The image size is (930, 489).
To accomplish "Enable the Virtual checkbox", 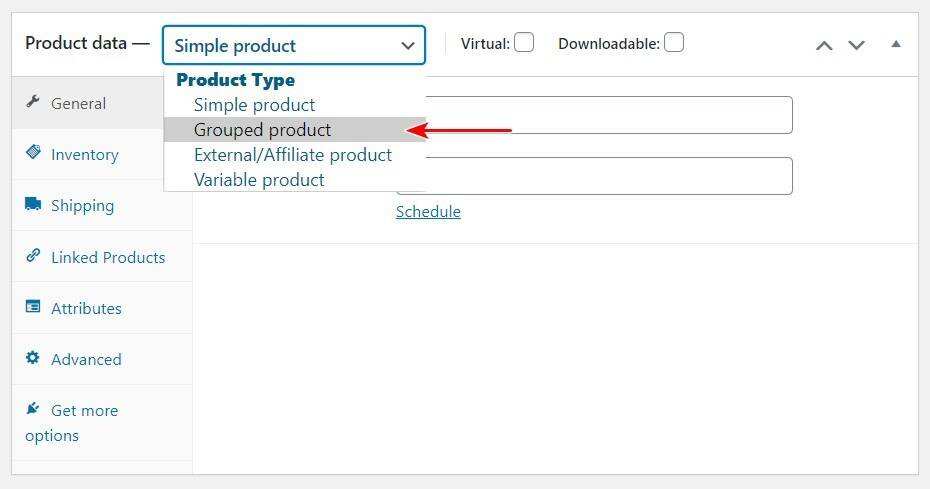I will tap(524, 42).
